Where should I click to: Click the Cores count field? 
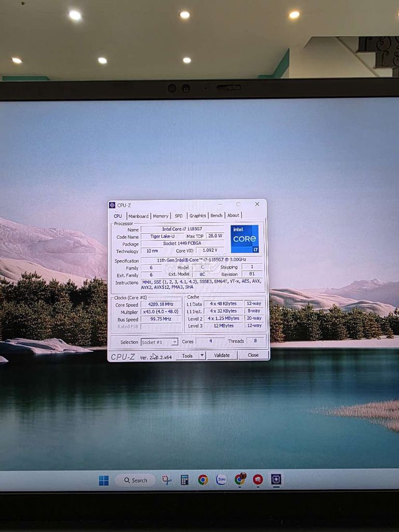click(x=210, y=341)
